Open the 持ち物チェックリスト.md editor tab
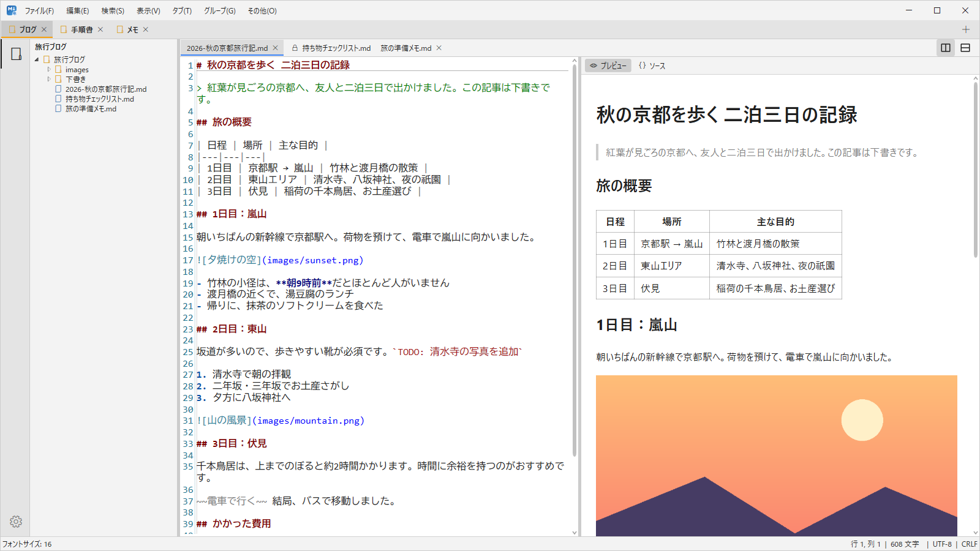The image size is (980, 551). 331,48
